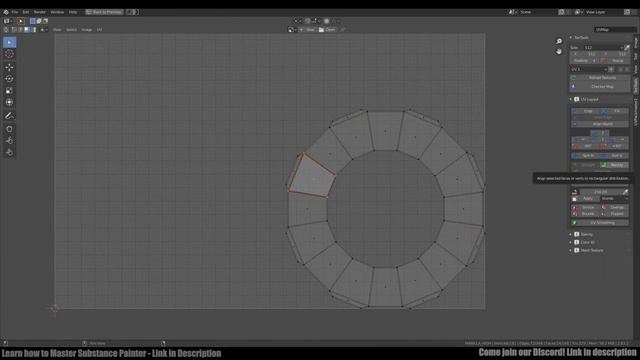
Task: Open the Edit menu
Action: [26, 12]
